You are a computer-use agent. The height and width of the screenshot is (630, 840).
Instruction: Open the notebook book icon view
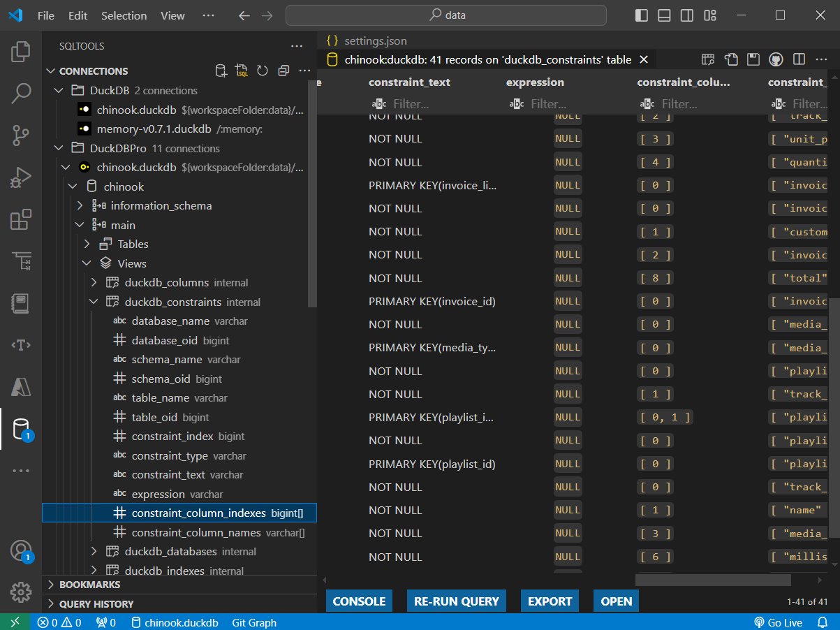click(x=21, y=303)
